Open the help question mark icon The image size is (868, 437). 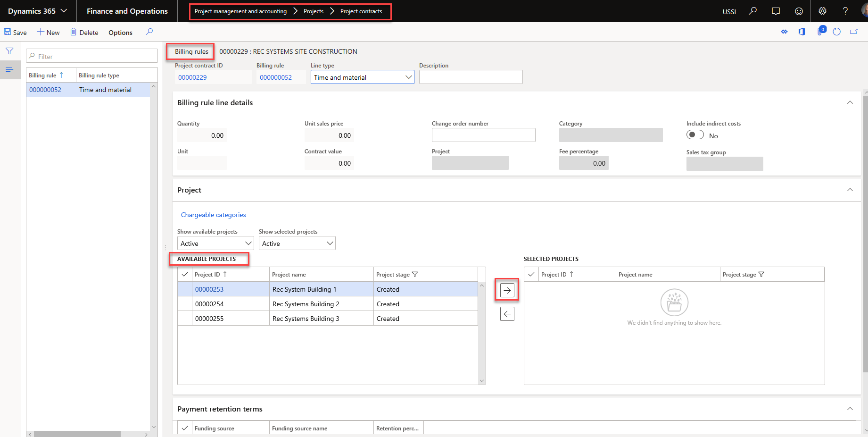(x=845, y=11)
